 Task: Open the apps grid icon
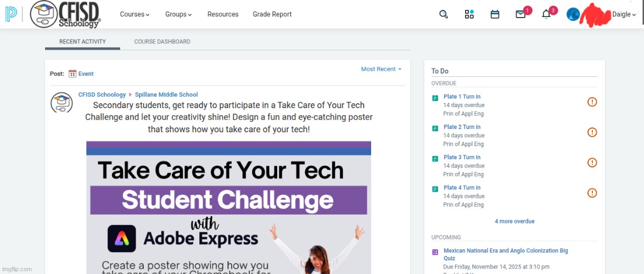(469, 14)
